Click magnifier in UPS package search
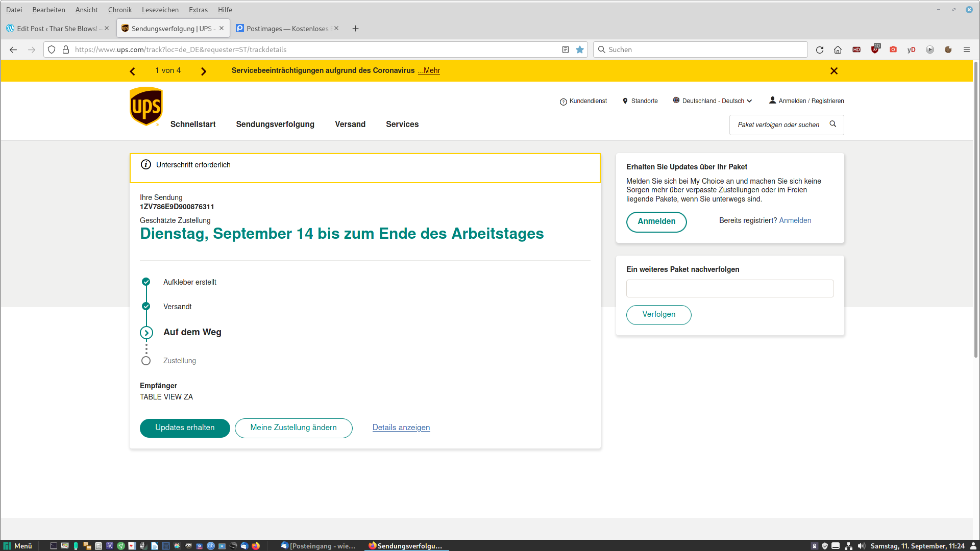This screenshot has width=980, height=551. [x=833, y=124]
